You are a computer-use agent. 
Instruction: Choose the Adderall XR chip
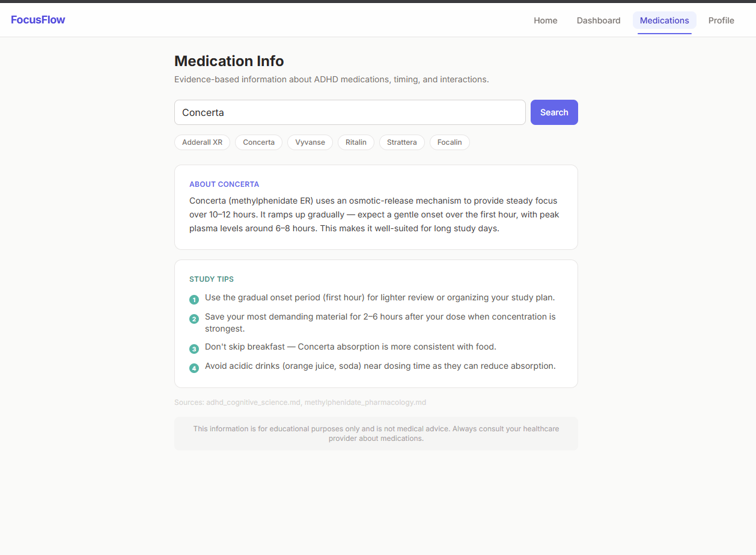tap(202, 142)
